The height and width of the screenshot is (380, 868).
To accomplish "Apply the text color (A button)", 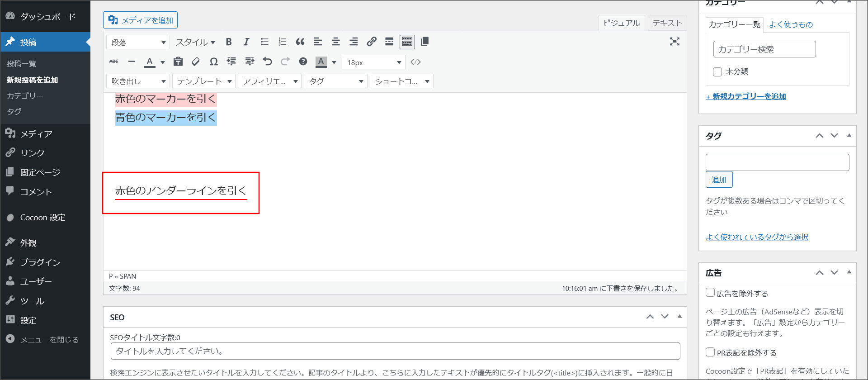I will (x=150, y=62).
